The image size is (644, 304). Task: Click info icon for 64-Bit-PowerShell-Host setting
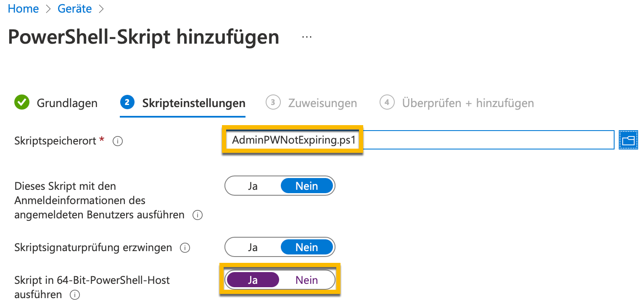click(75, 295)
